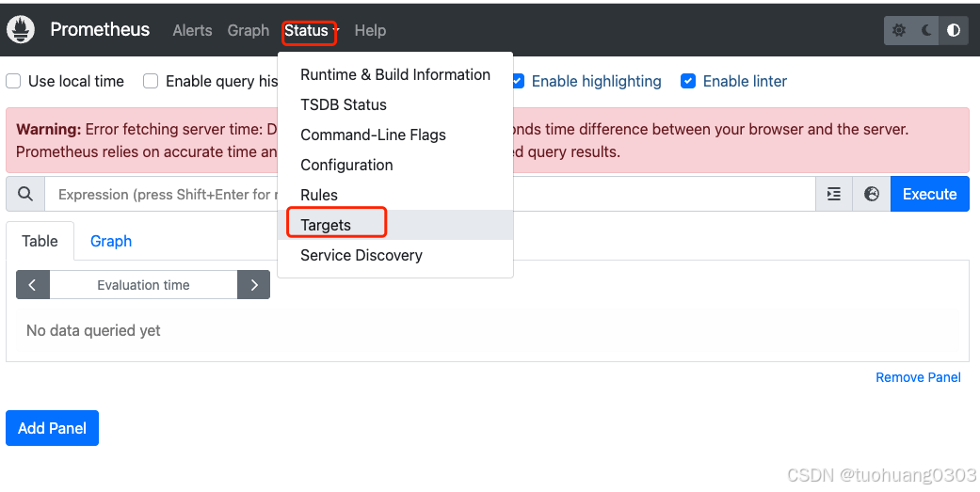This screenshot has width=980, height=492.
Task: Open the Alerts page
Action: point(192,31)
